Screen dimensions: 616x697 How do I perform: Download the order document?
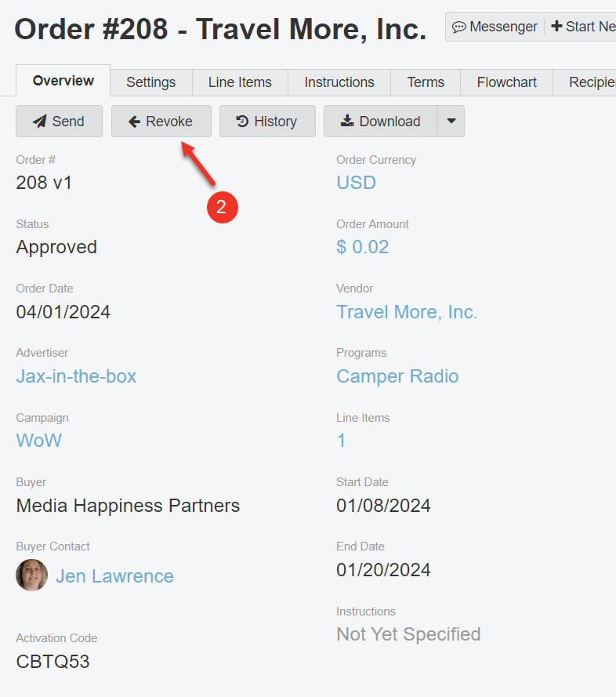tap(380, 122)
